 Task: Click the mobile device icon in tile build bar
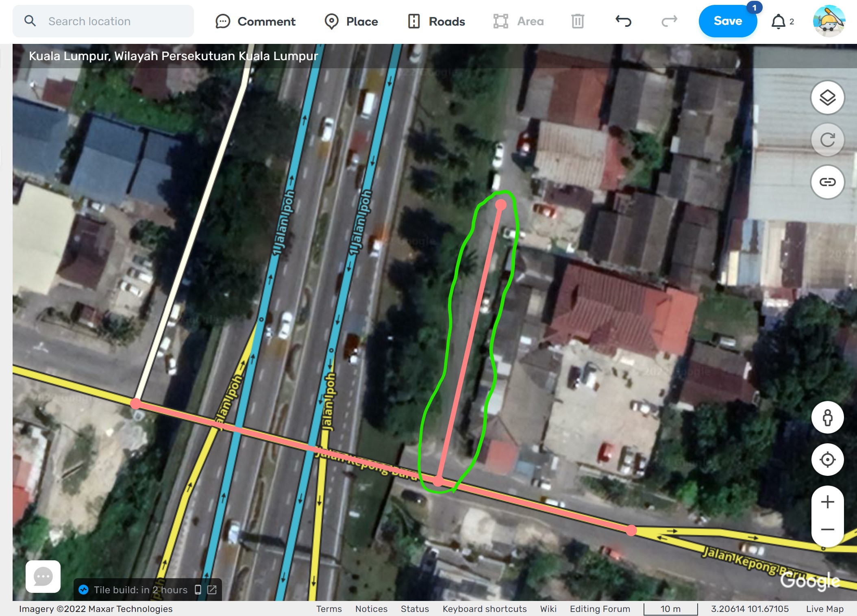tap(198, 590)
